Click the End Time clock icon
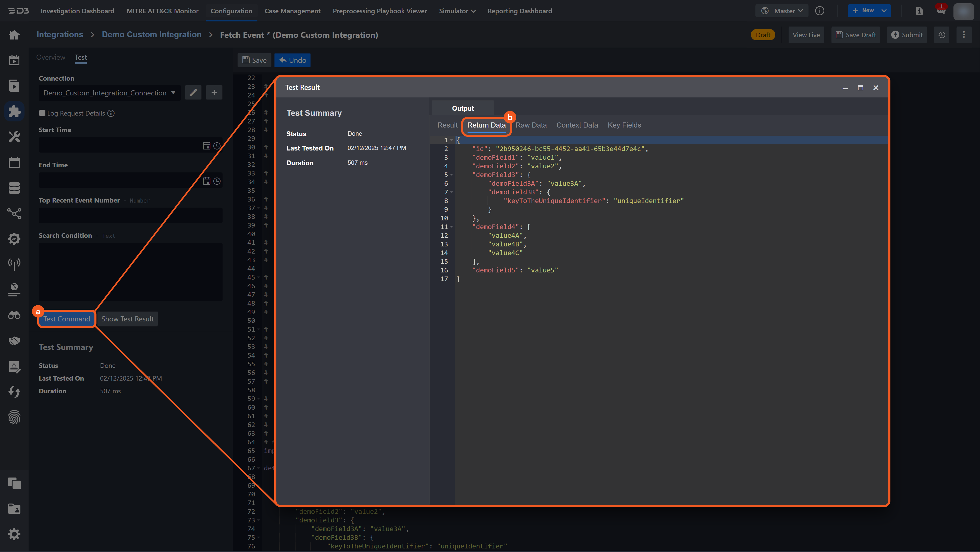Screen dimensions: 980x552 click(x=217, y=181)
